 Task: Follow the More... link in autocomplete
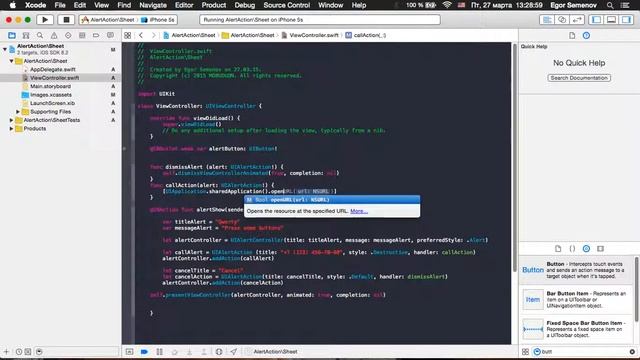pos(359,211)
